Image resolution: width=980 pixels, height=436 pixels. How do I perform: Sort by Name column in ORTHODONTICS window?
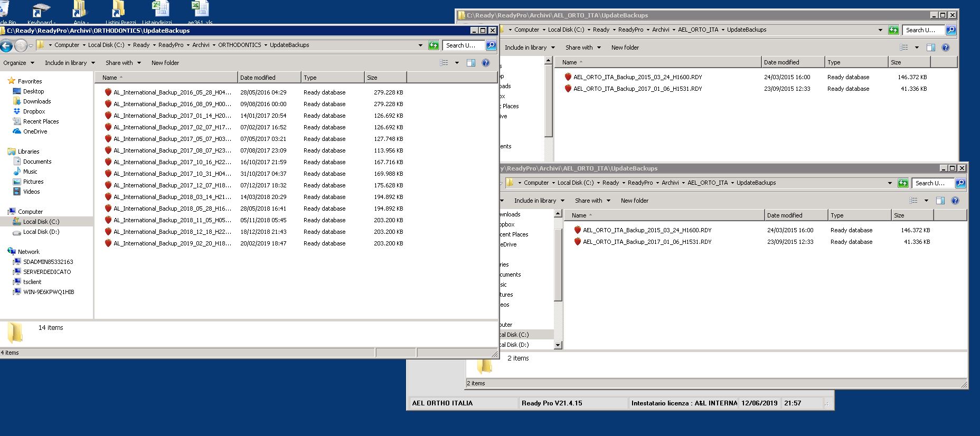166,78
